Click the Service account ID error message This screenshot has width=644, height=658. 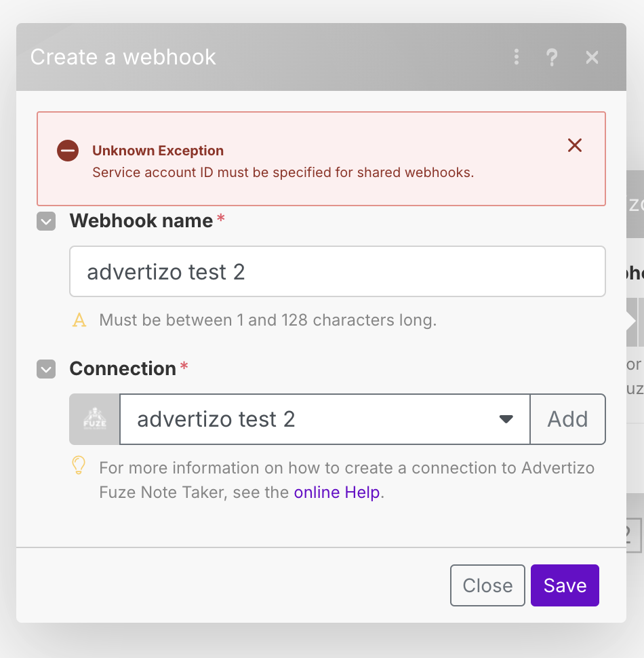tap(283, 172)
